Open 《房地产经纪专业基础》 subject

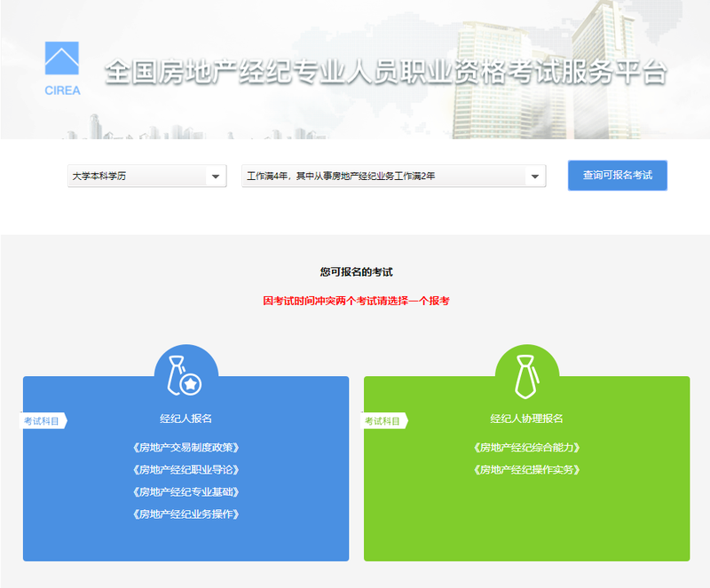coord(185,492)
